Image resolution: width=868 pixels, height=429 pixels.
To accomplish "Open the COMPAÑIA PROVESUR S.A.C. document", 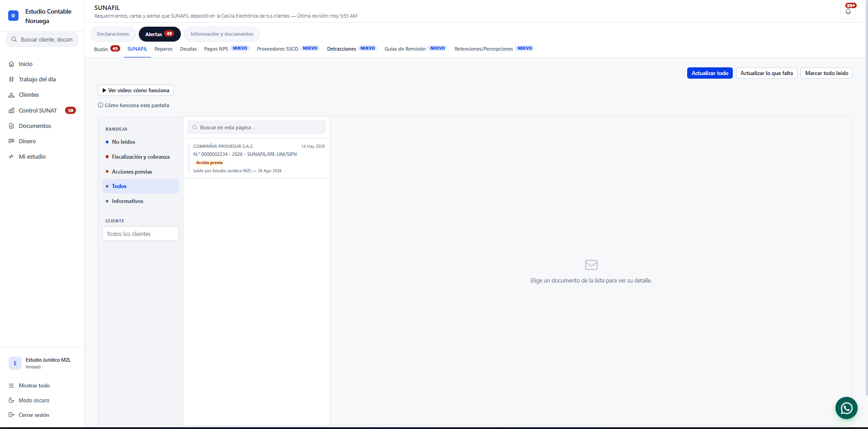I will [x=257, y=158].
